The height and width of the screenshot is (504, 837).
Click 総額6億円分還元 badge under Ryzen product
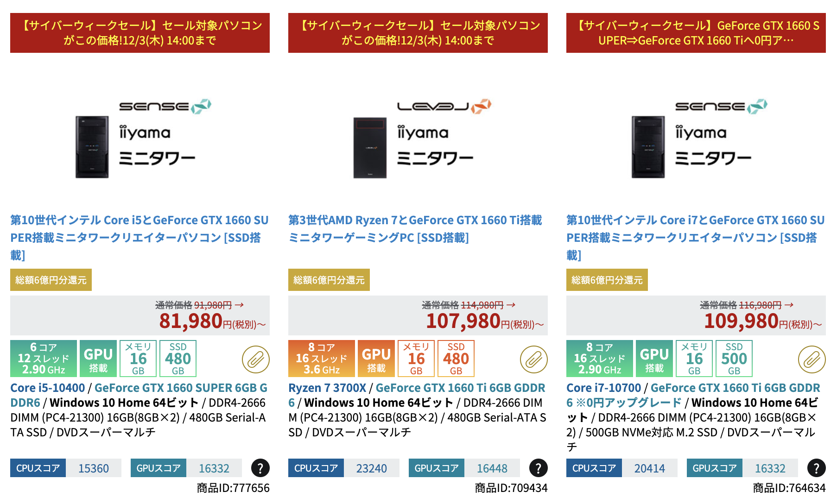329,280
